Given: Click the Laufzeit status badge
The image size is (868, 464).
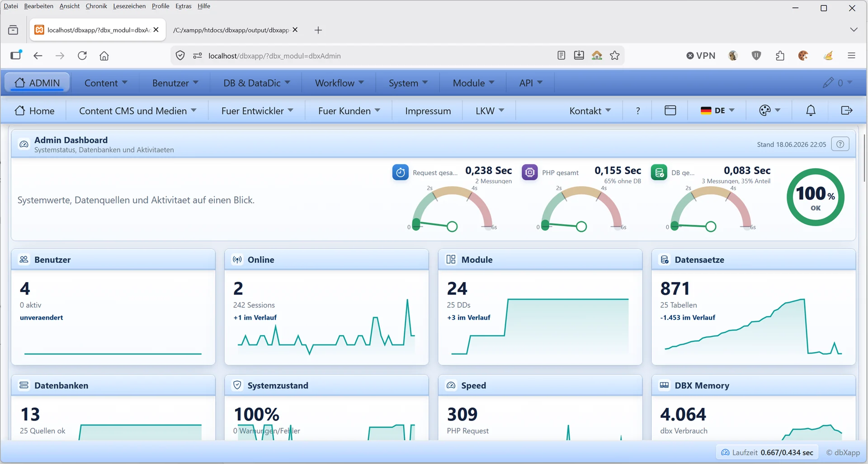Looking at the screenshot, I should click(767, 452).
